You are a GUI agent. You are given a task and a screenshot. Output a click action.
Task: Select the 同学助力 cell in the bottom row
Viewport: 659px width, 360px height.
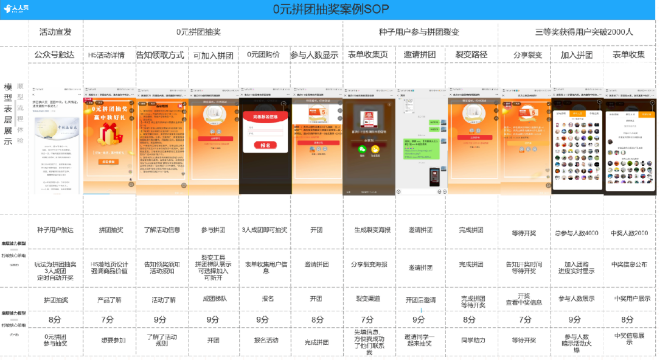coord(473,340)
